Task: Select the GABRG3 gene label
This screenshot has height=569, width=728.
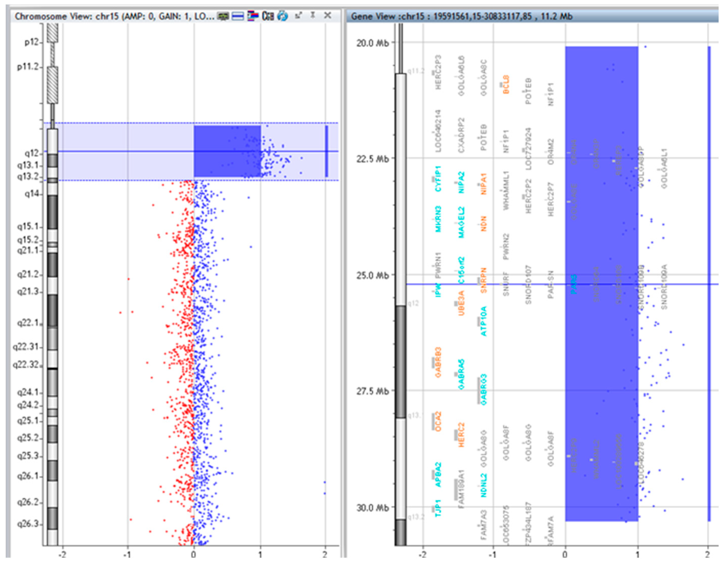Action: pyautogui.click(x=484, y=389)
